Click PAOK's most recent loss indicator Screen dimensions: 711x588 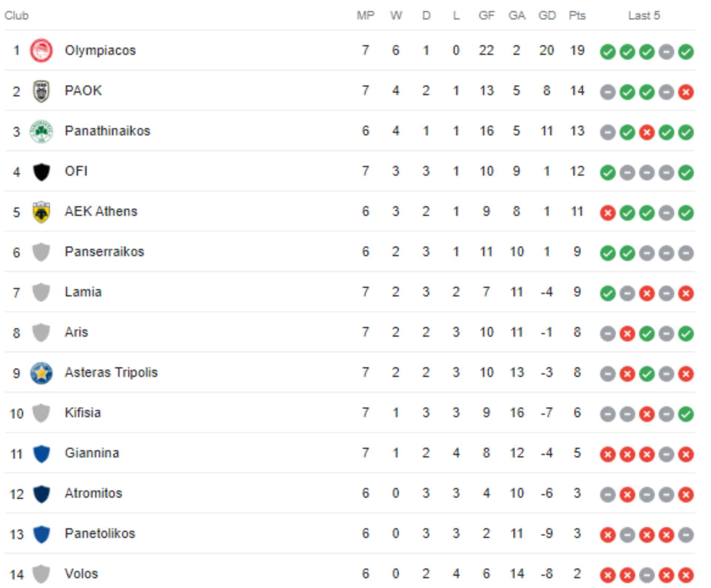coord(686,92)
